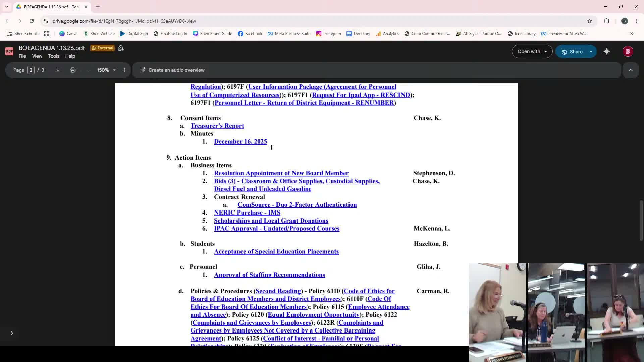This screenshot has width=644, height=362.
Task: Open the Tools menu
Action: click(x=54, y=56)
